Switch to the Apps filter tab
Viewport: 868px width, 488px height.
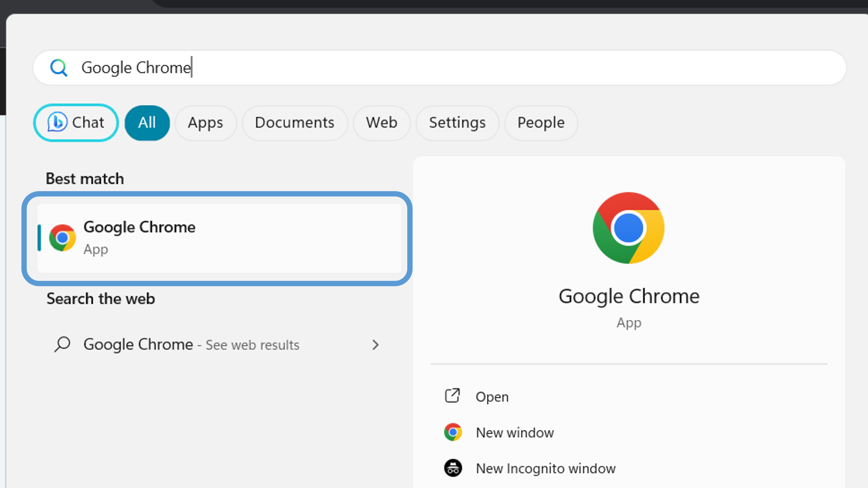205,123
